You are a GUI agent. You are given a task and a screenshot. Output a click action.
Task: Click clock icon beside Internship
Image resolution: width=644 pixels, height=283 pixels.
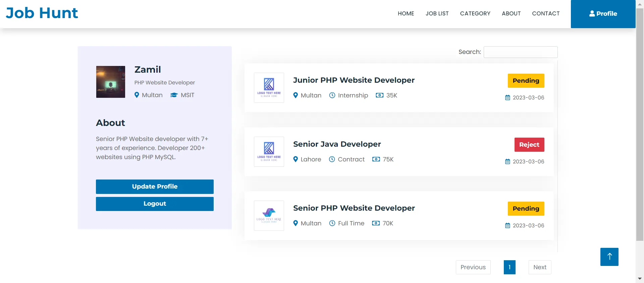click(x=332, y=95)
